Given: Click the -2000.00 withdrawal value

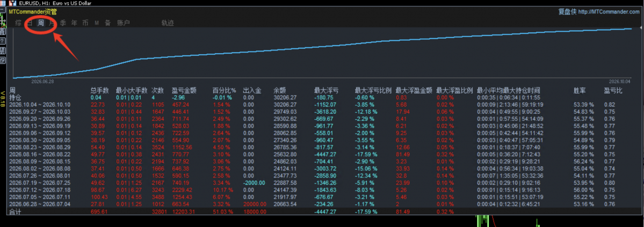Looking at the screenshot, I should tap(255, 182).
